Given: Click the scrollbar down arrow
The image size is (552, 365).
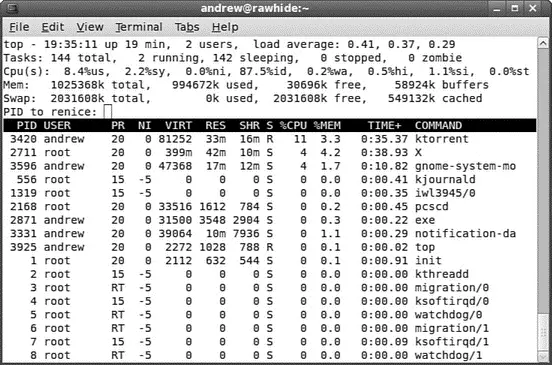Looking at the screenshot, I should click(x=543, y=357).
